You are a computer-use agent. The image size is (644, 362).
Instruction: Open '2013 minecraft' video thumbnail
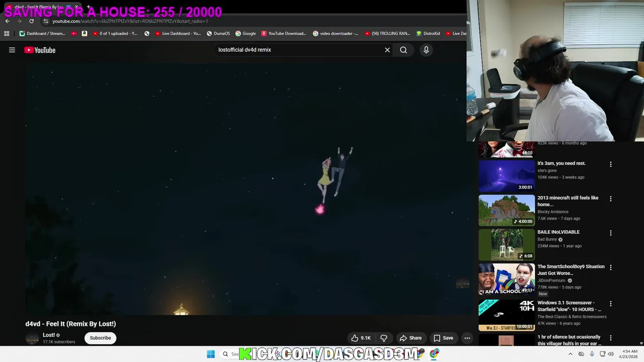coord(507,210)
